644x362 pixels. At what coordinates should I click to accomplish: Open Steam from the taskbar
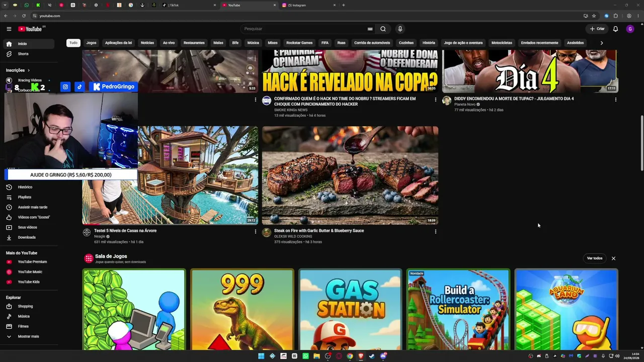[372, 356]
